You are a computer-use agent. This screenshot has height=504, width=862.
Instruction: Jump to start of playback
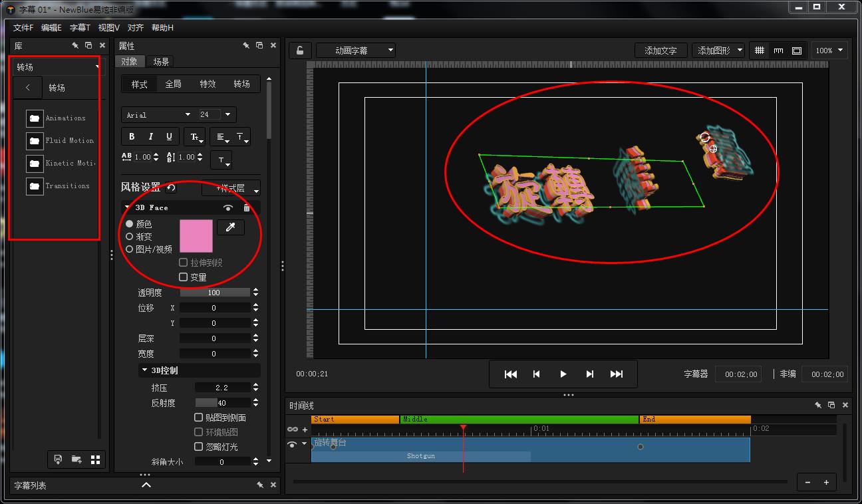(x=511, y=374)
